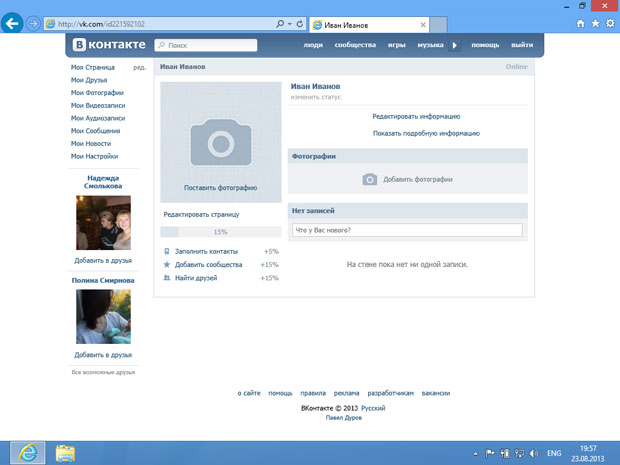Screen dimensions: 620x465
Task: Click the browser Home icon
Action: point(580,24)
